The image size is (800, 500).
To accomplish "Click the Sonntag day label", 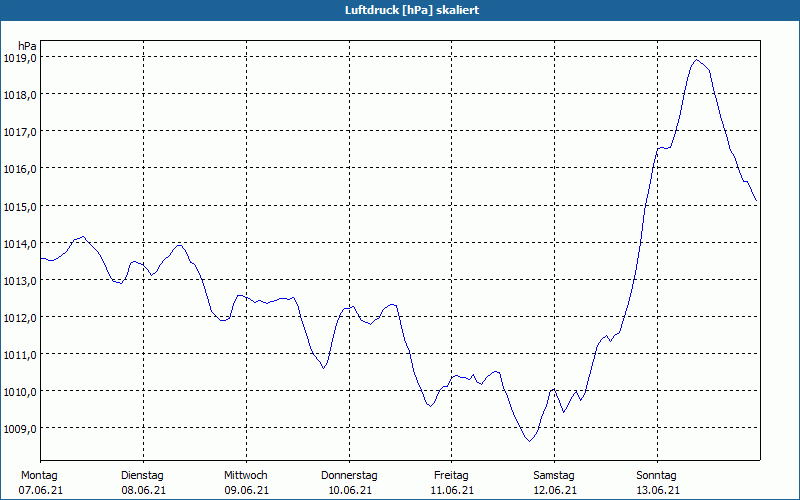I will click(656, 475).
